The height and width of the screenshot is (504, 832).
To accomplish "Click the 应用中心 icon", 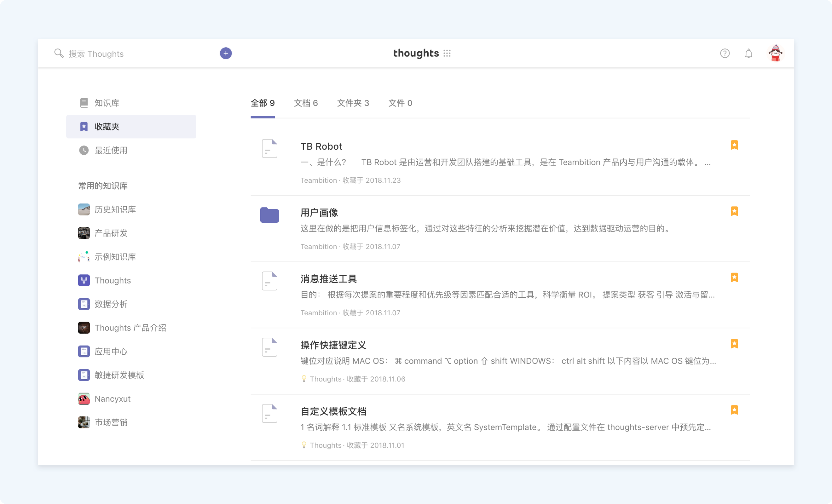I will point(84,352).
